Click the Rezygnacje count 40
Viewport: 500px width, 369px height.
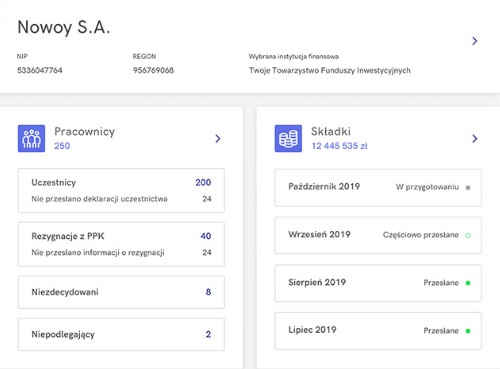tap(206, 236)
